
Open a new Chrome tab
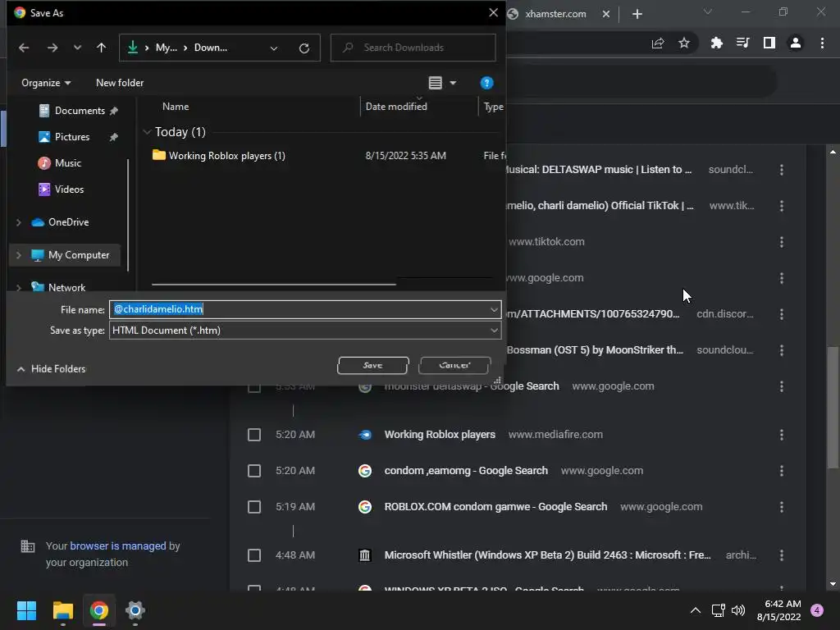(637, 14)
